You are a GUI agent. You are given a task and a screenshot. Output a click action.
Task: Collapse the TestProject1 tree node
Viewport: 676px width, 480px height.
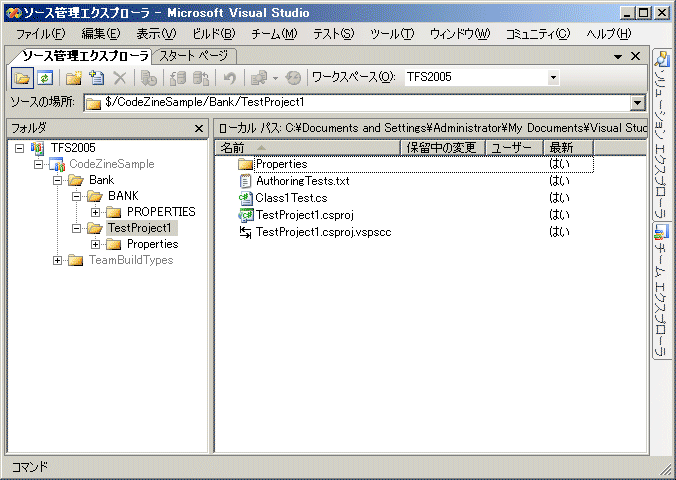(x=76, y=228)
